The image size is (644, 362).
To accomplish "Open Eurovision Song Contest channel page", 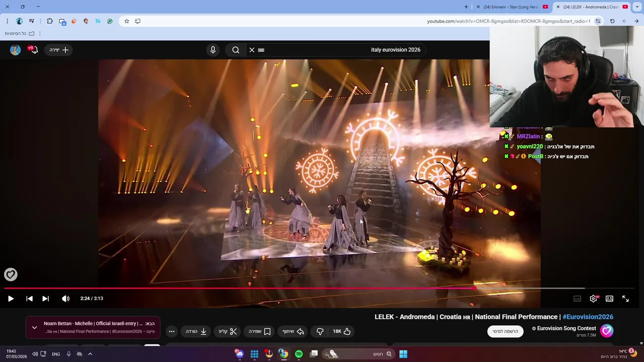I will pyautogui.click(x=567, y=328).
